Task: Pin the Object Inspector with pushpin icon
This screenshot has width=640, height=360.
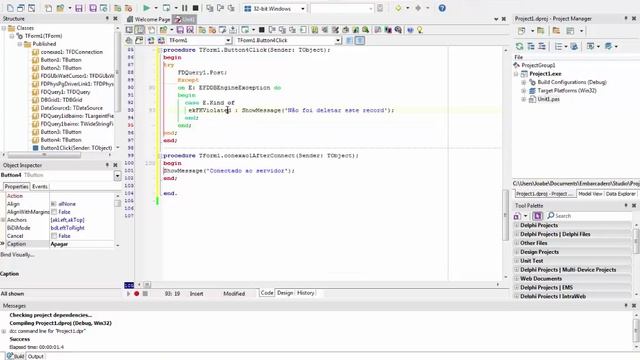Action: [x=107, y=165]
